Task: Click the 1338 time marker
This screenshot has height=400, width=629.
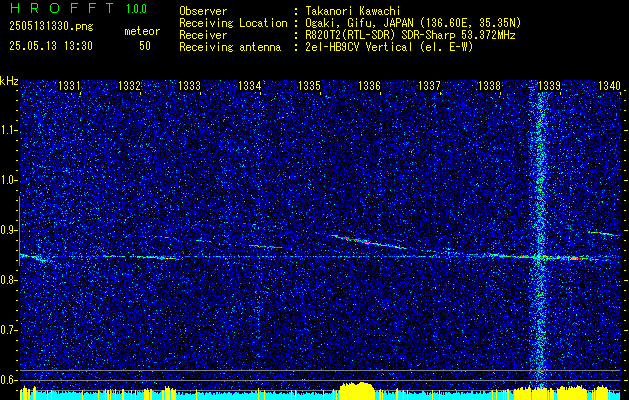Action: coord(489,85)
